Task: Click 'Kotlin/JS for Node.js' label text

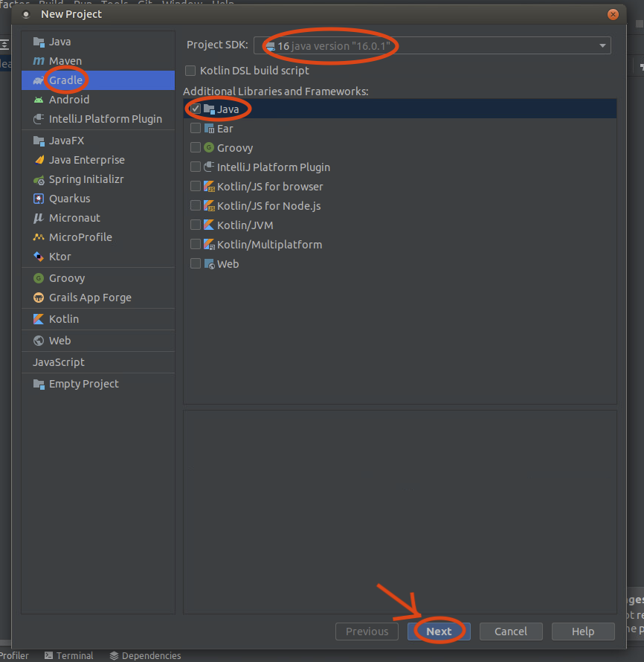Action: 268,206
